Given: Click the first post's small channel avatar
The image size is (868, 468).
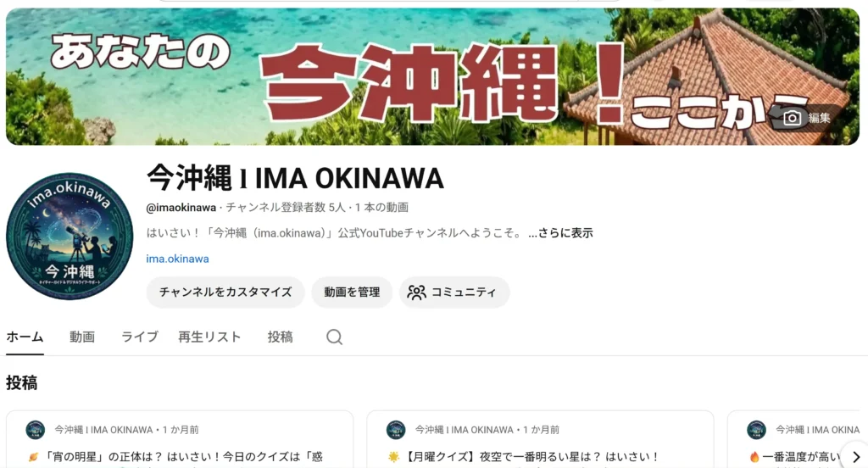Looking at the screenshot, I should point(36,430).
